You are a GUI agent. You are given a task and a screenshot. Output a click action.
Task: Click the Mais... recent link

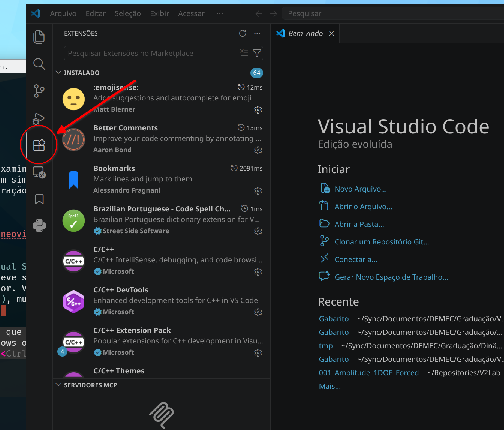point(330,386)
